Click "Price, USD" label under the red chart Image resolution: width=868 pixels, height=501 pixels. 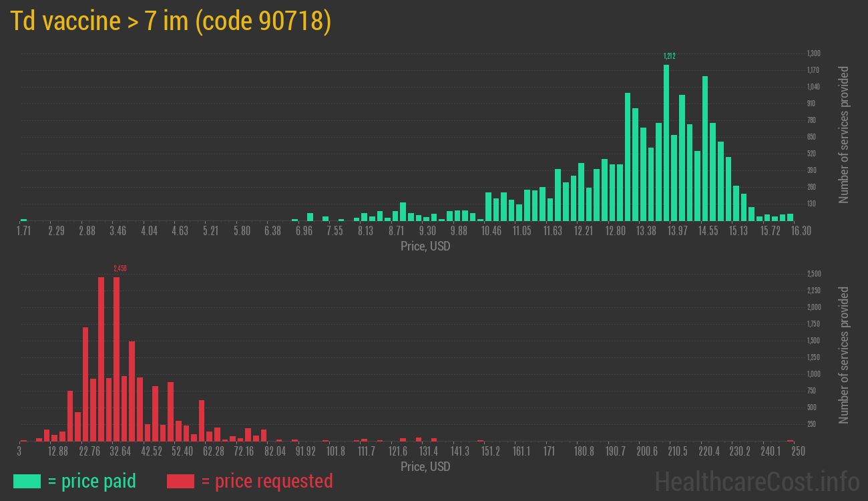click(425, 466)
